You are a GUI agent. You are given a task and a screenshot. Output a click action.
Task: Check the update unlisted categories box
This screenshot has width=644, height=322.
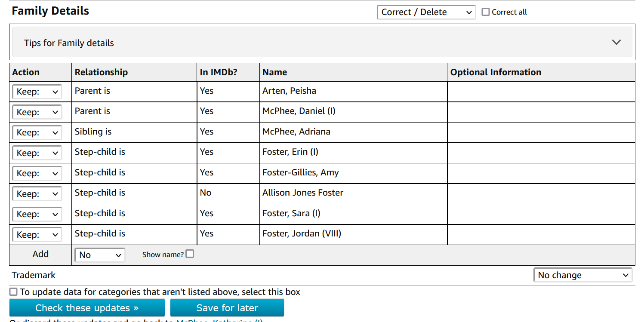(14, 292)
